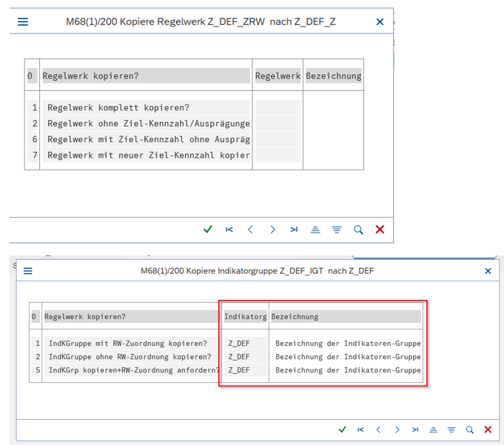Close the Kopiere Indikatorgruppe dialog window
Image resolution: width=504 pixels, height=445 pixels.
click(488, 271)
